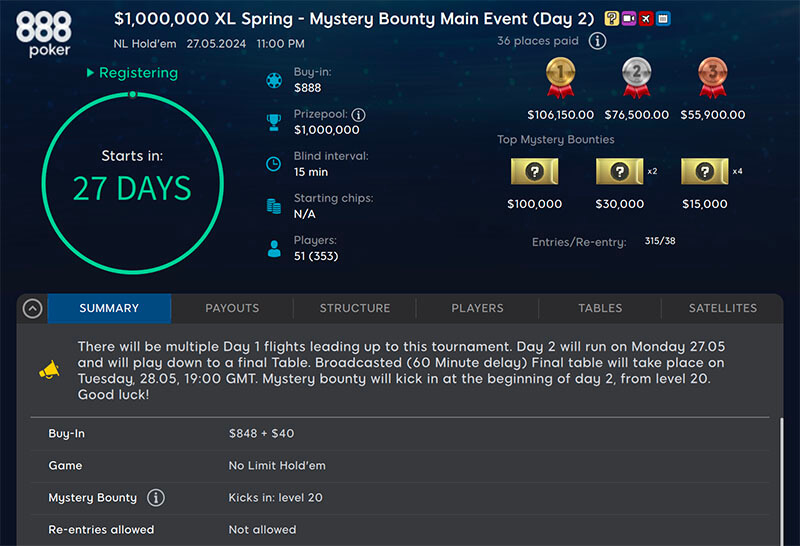Select the Tables tab

tap(600, 308)
